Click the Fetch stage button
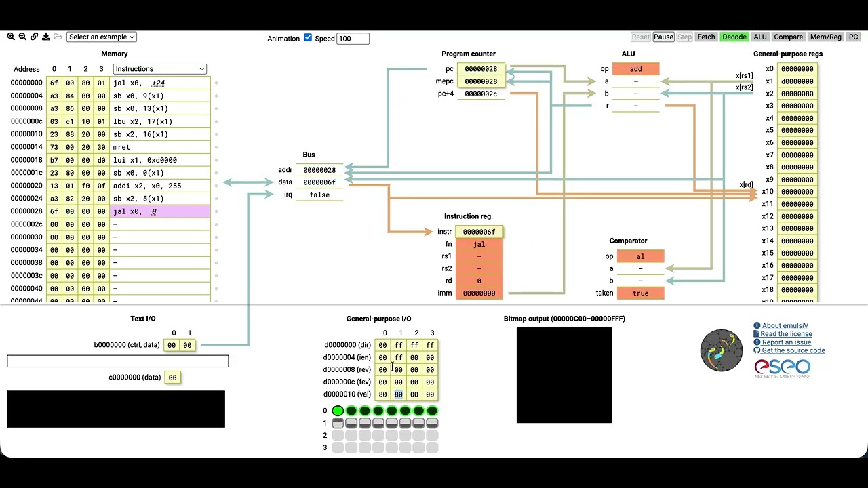The height and width of the screenshot is (488, 868). [x=706, y=37]
